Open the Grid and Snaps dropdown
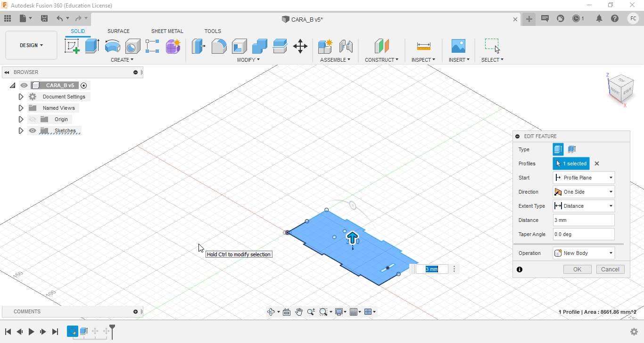 [355, 311]
